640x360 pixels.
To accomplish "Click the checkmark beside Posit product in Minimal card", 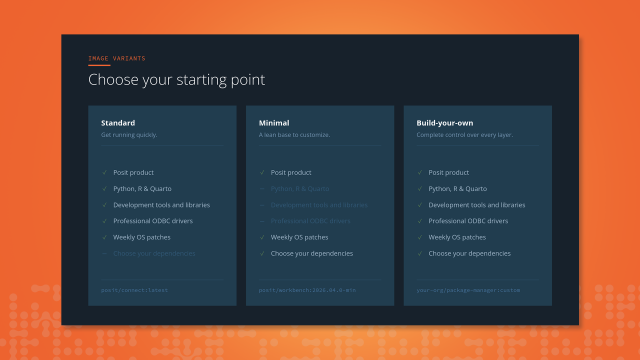I will pyautogui.click(x=262, y=172).
